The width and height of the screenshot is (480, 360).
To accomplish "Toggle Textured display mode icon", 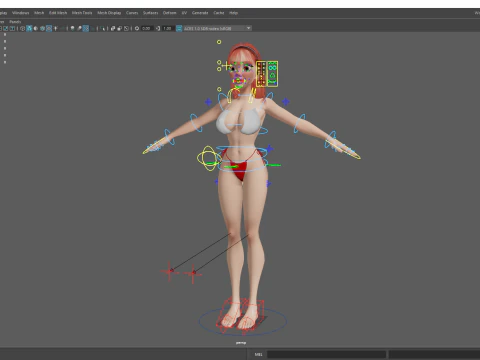I will click(x=49, y=28).
